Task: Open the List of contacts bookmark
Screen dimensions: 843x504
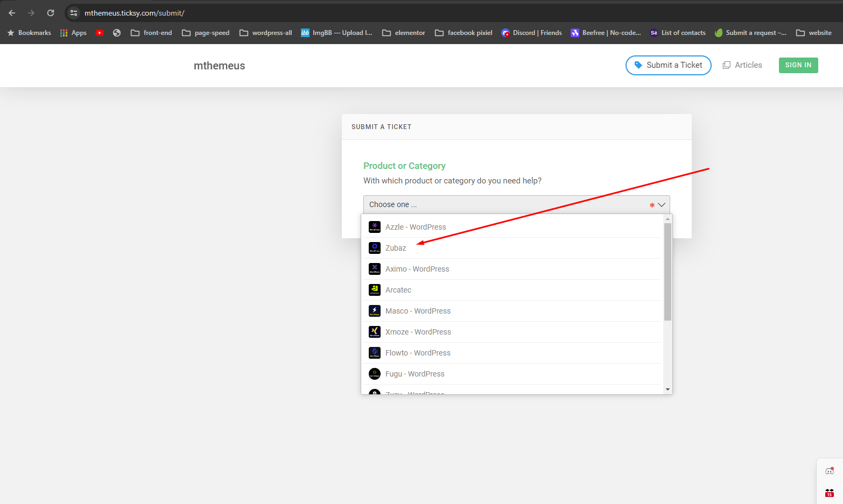Action: point(678,33)
